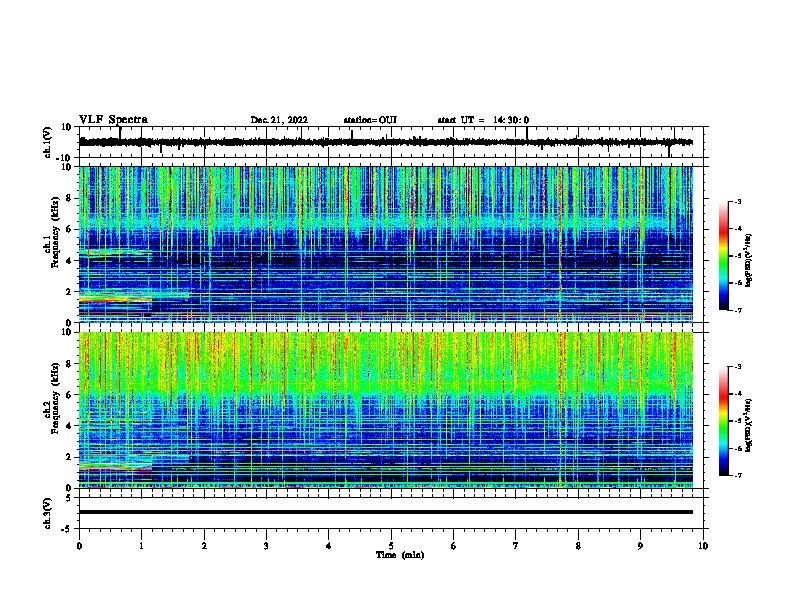The image size is (792, 612).
Task: Click the "ch.3(V)" axis label
Action: (48, 513)
